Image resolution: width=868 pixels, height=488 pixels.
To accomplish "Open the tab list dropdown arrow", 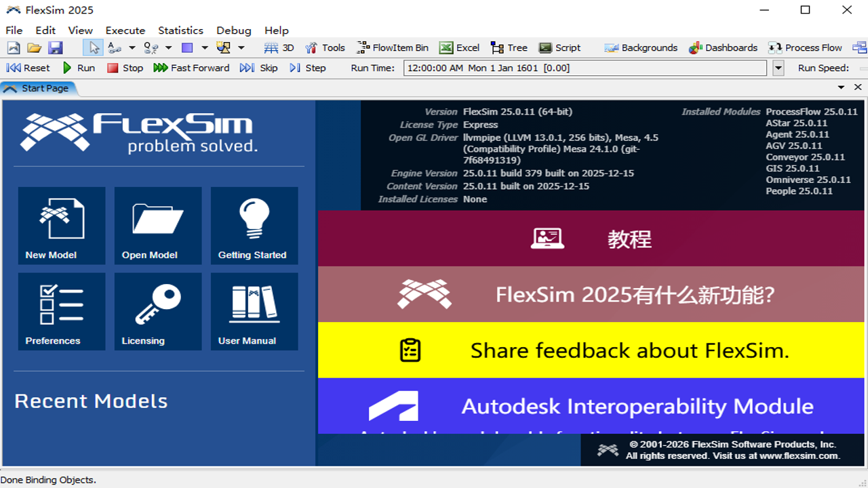I will pyautogui.click(x=841, y=87).
